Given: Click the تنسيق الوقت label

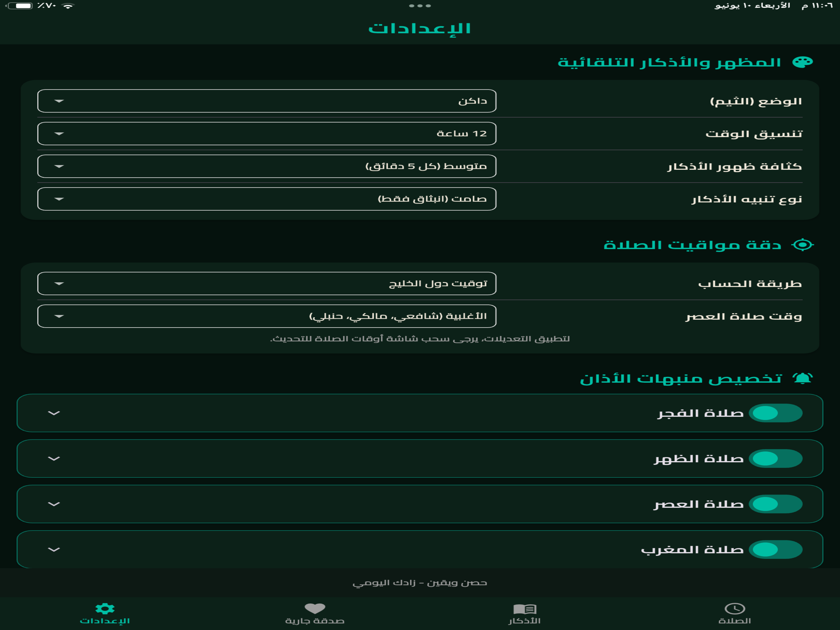Looking at the screenshot, I should (754, 134).
